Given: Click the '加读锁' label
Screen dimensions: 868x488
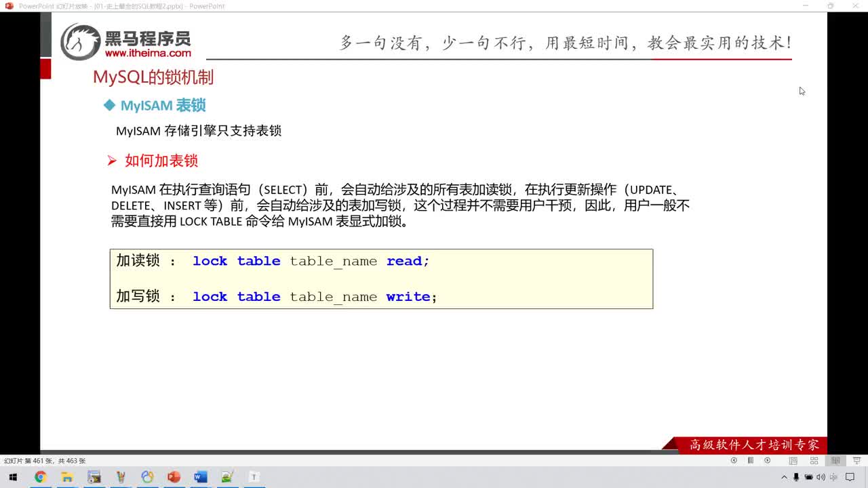Looking at the screenshot, I should [x=138, y=260].
